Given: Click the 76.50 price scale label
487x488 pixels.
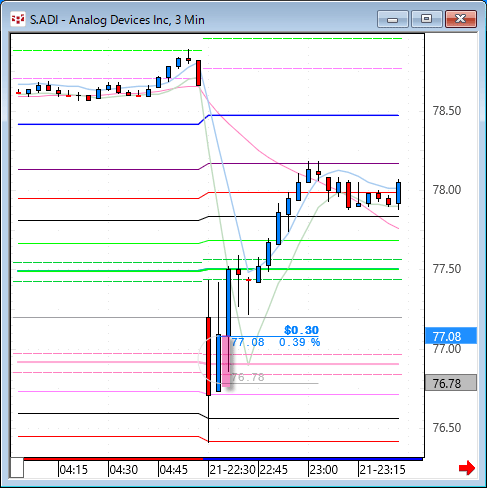Looking at the screenshot, I should (x=447, y=428).
